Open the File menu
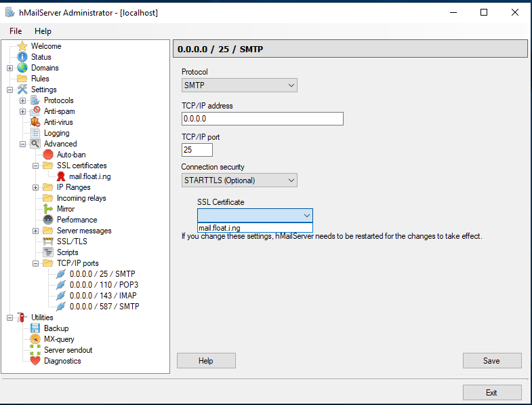Screen dimensions: 532x405 click(16, 31)
